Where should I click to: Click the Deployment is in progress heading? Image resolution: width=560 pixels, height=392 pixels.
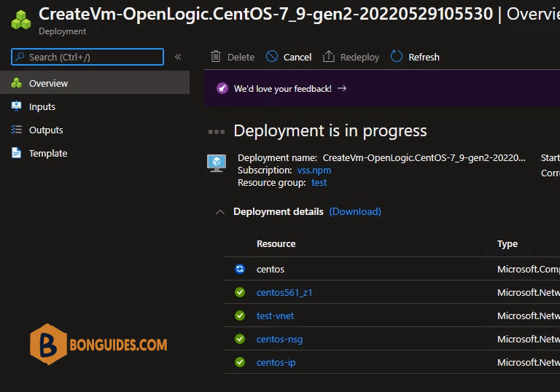(330, 130)
